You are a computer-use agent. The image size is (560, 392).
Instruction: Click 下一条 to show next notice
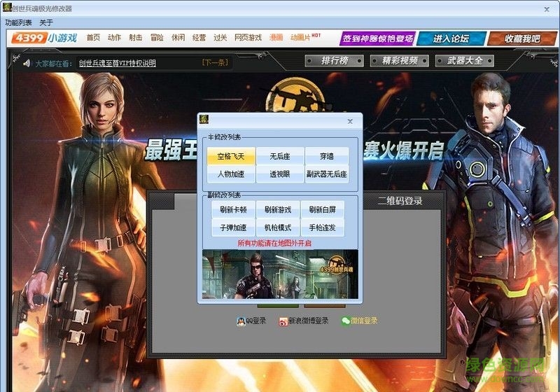tap(215, 63)
